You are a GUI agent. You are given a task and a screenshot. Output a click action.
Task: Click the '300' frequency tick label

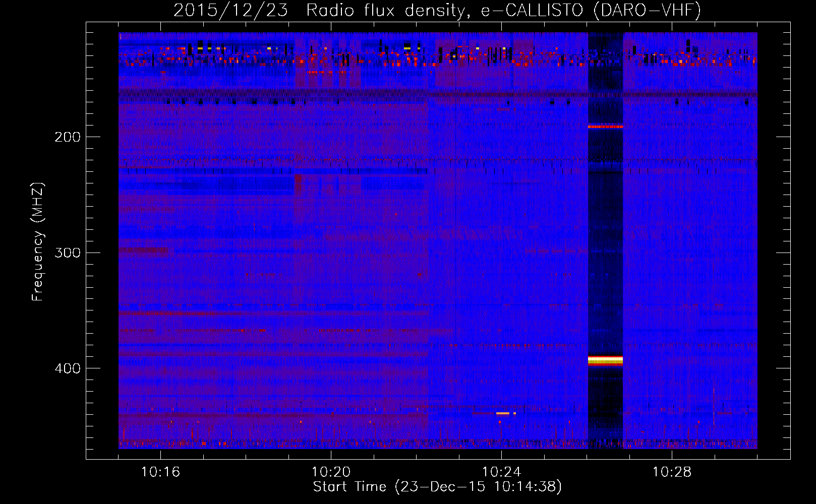(68, 253)
